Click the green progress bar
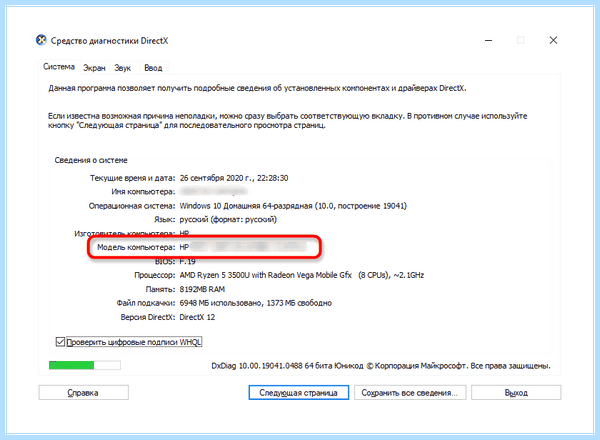 point(85,365)
